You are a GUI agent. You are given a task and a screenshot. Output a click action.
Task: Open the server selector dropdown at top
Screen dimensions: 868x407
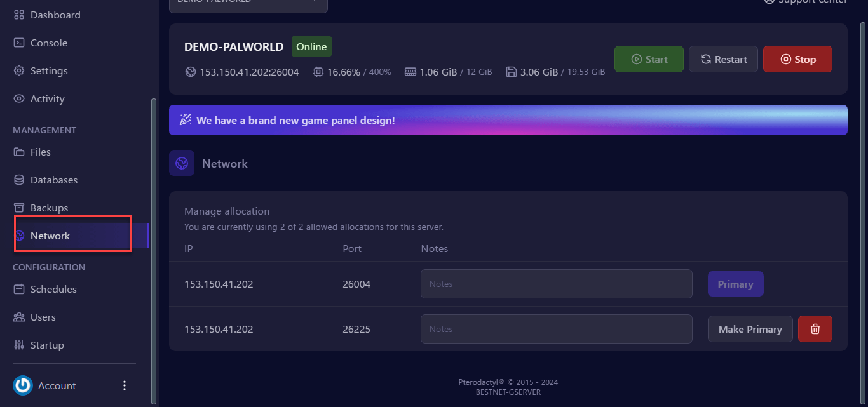248,5
